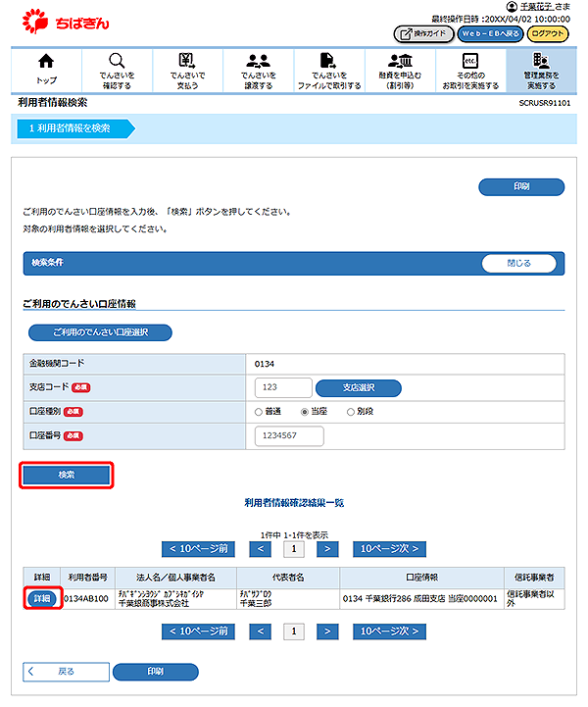Collapse search conditions with 閉じる
The width and height of the screenshot is (588, 707).
click(x=519, y=264)
